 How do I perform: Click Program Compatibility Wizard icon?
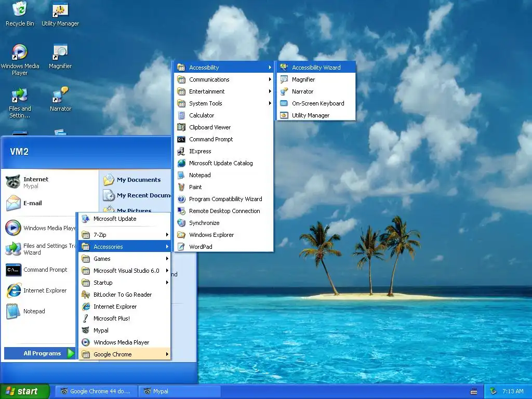[181, 199]
